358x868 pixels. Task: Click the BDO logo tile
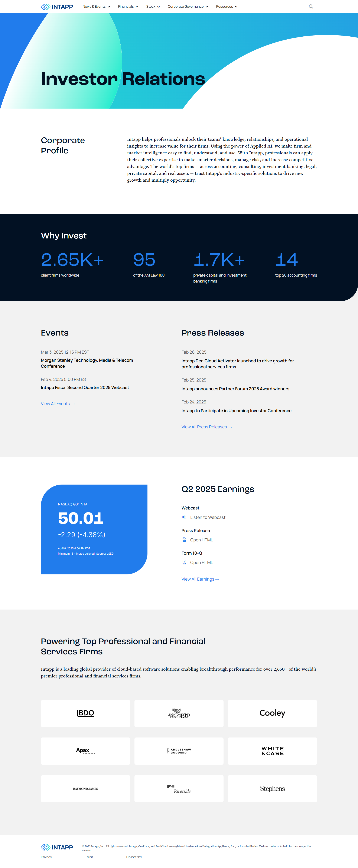tap(85, 713)
